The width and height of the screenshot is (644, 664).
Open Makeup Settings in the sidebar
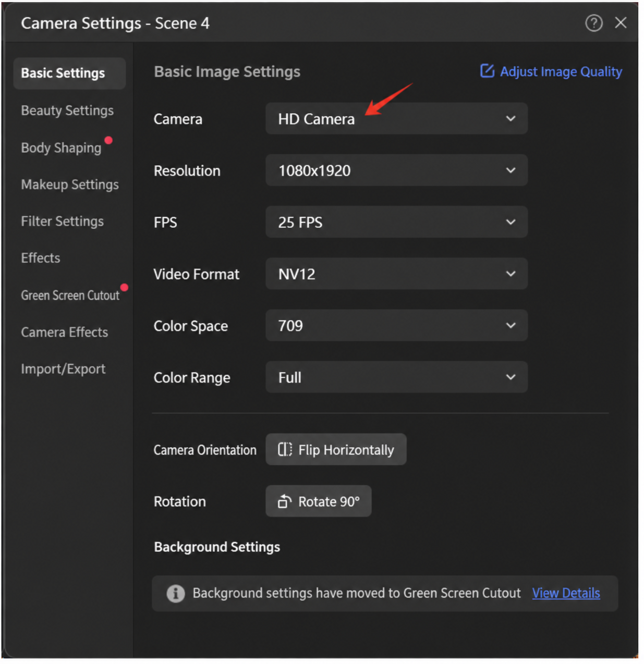click(70, 185)
